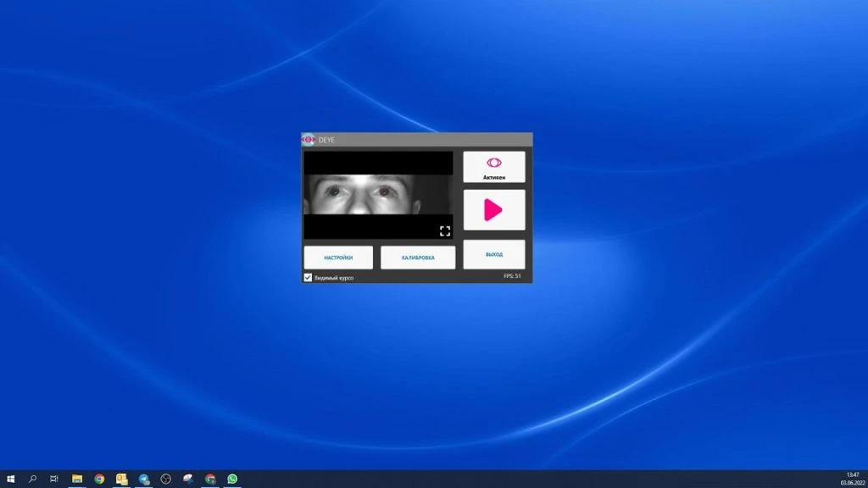868x488 pixels.
Task: Uncheck the Видимый курсор checkbox
Action: coord(308,277)
